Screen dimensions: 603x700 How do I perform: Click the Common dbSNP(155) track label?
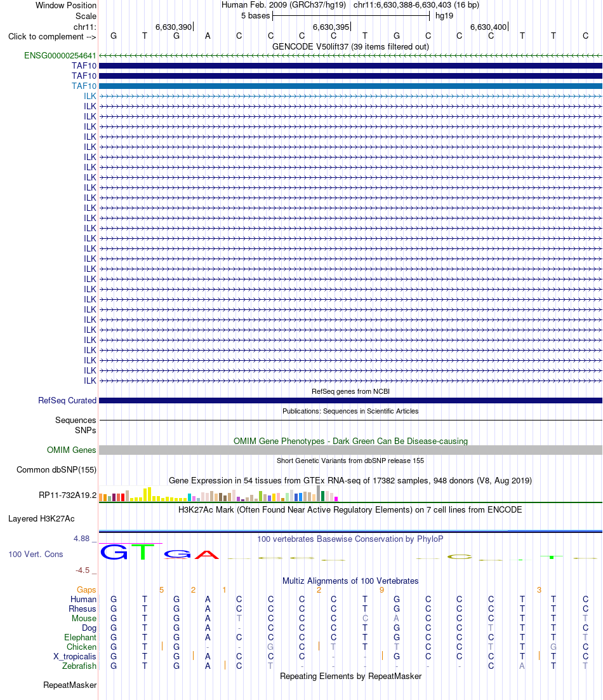pos(56,469)
